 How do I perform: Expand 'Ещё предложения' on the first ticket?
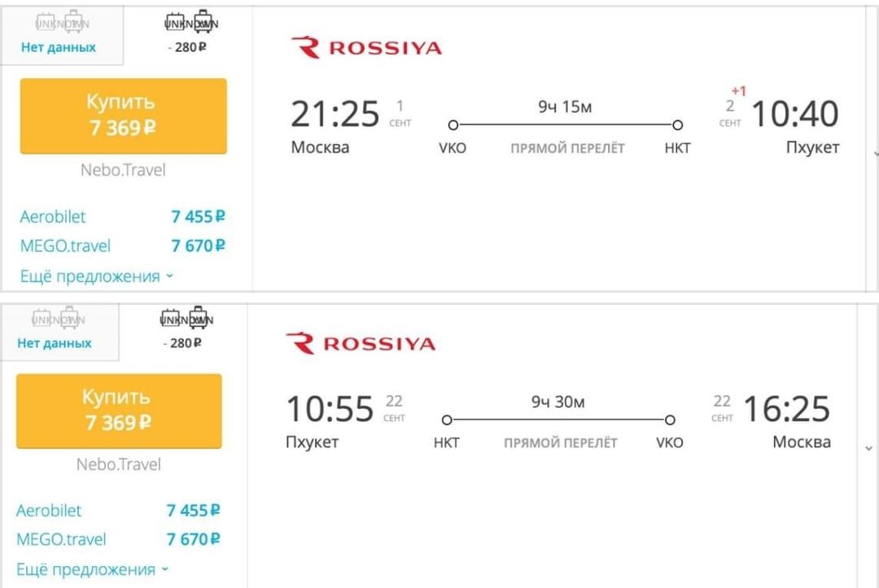(96, 276)
